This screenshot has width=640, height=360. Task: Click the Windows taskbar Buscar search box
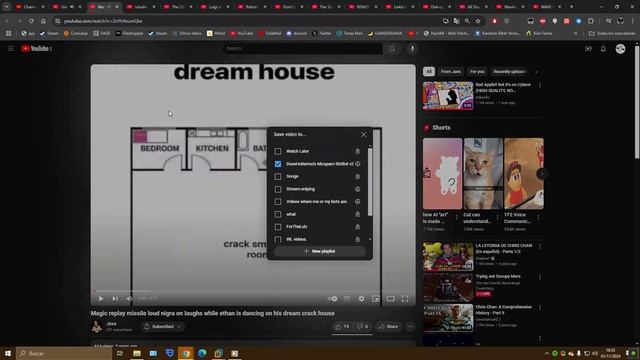[x=64, y=353]
